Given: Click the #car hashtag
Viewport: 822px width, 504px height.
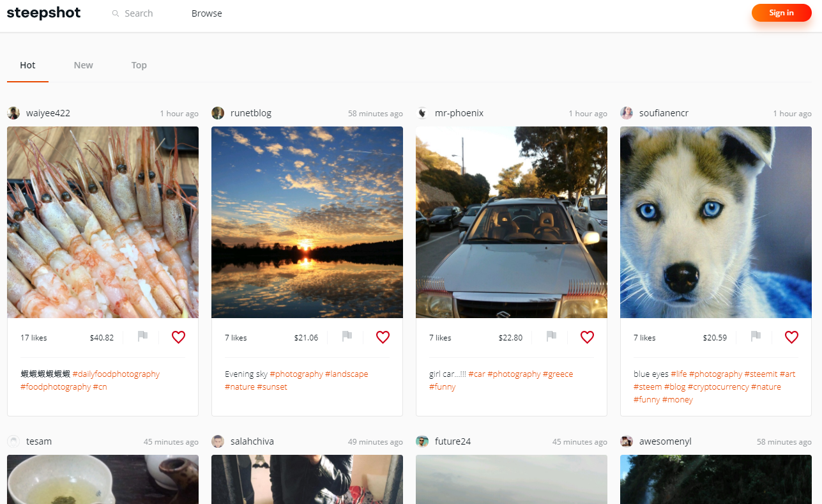Looking at the screenshot, I should click(476, 374).
